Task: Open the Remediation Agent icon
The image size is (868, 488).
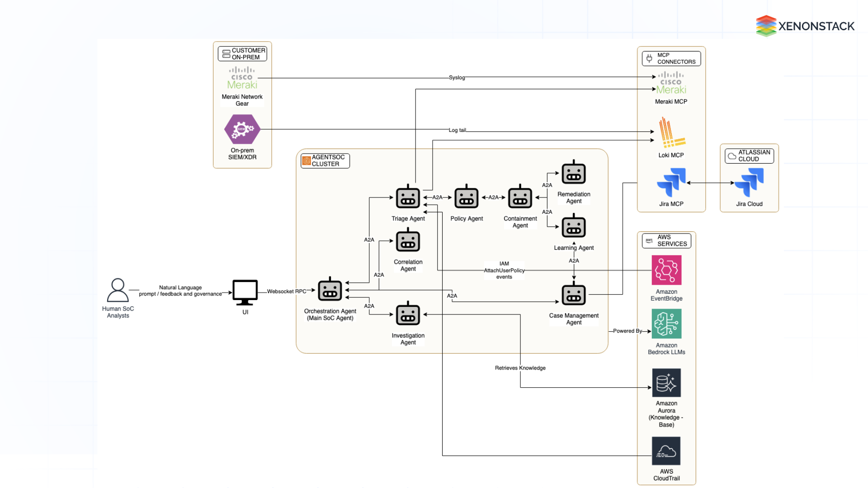Action: [x=573, y=173]
